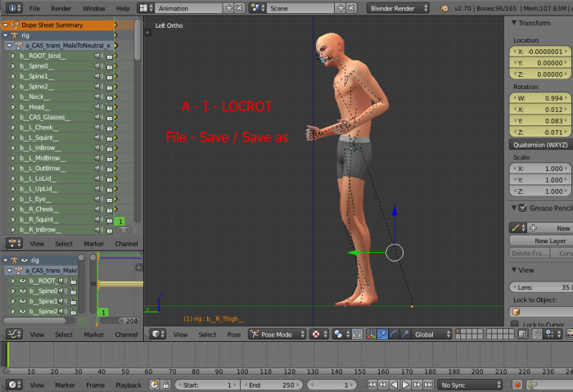Toggle the Grease Pencil checkbox
The width and height of the screenshot is (573, 392).
click(x=522, y=208)
